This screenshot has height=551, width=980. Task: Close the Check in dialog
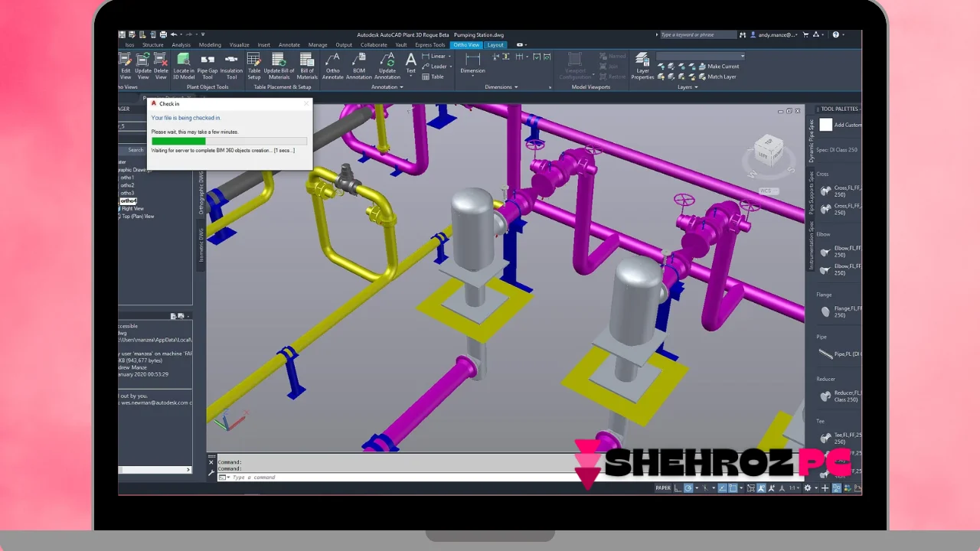tap(306, 103)
